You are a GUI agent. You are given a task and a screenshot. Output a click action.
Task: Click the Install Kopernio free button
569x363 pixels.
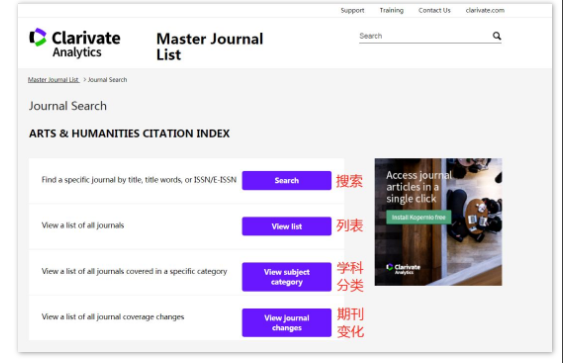click(418, 217)
